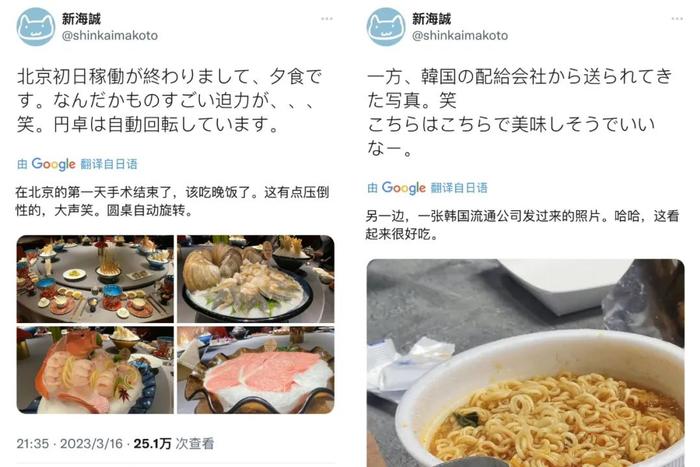
Task: Click the Japanese text of left tweet
Action: 170,100
